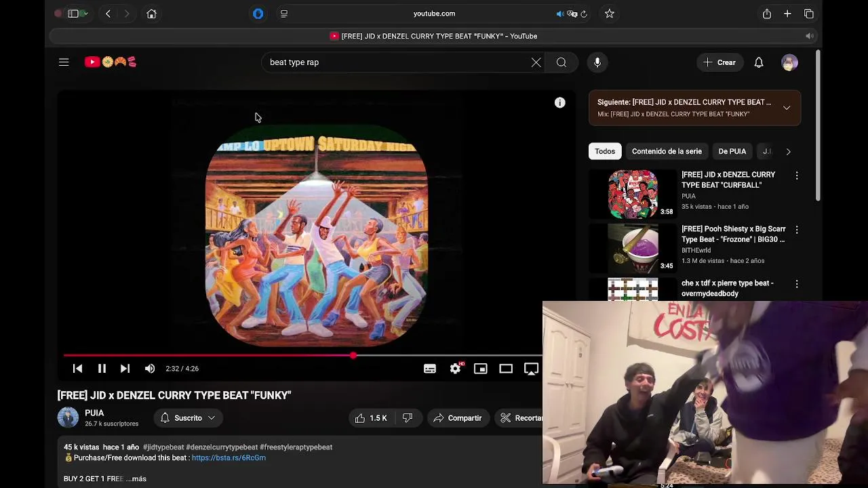Show browser tab overview

tap(808, 14)
